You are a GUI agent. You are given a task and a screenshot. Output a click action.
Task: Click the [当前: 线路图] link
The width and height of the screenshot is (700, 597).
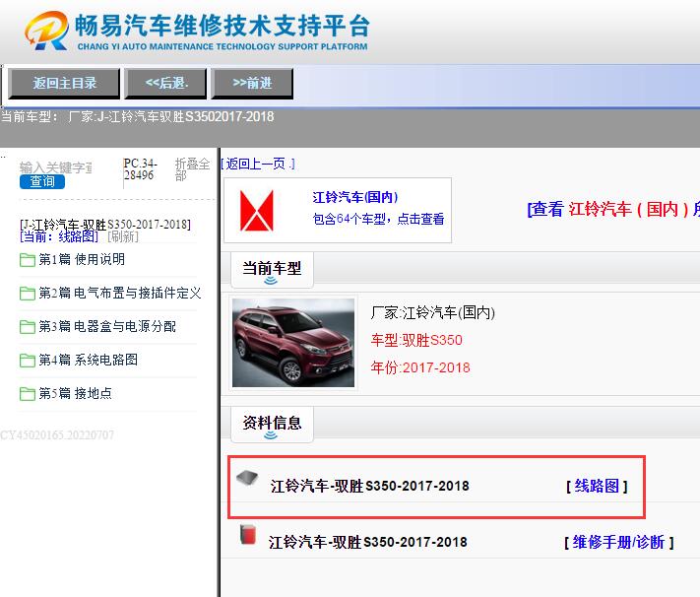click(x=59, y=236)
